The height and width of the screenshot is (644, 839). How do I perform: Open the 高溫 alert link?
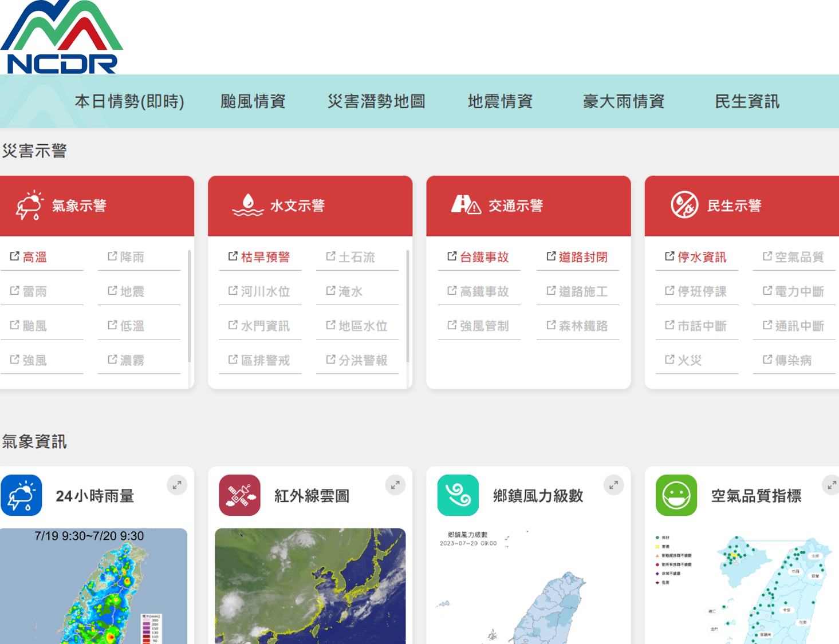click(34, 257)
